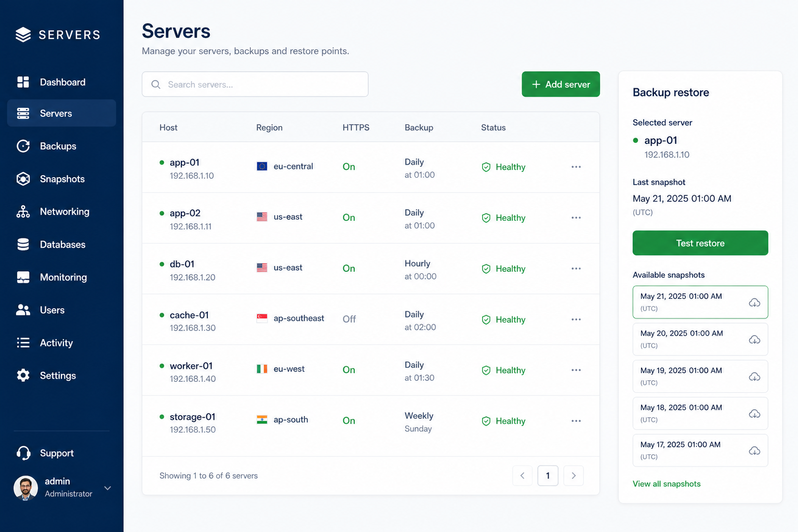Open row actions for app-01

[x=576, y=167]
